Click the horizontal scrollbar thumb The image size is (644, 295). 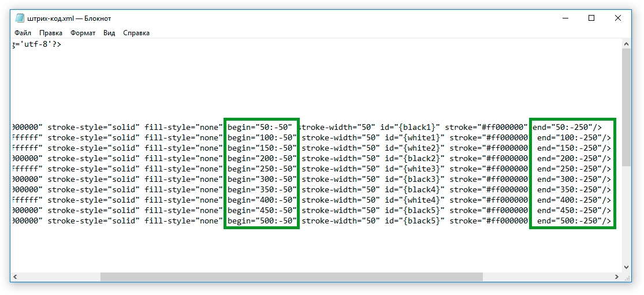pos(292,277)
